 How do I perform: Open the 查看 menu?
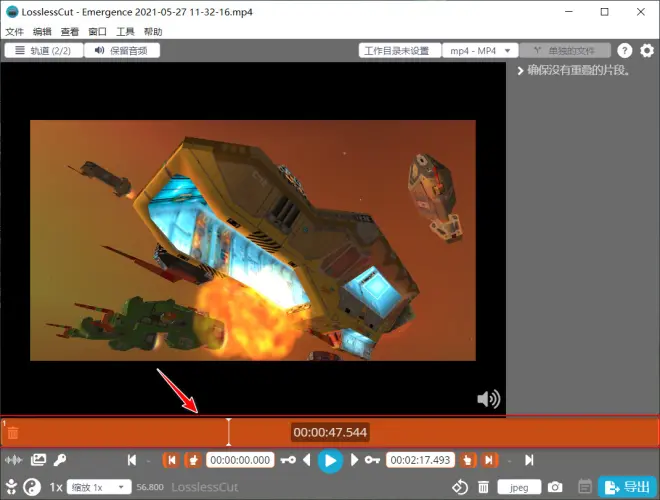(70, 32)
